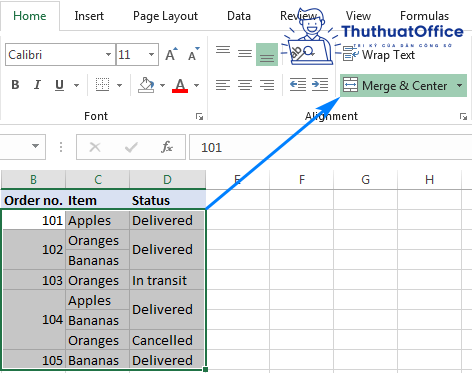Apply the borders icon
Viewport: 472px width, 373px height.
(x=102, y=85)
